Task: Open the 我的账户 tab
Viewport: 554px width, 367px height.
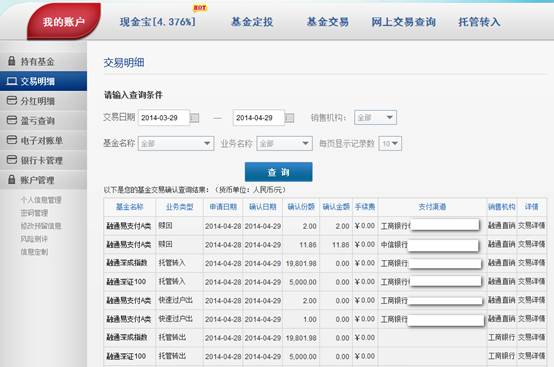Action: tap(64, 22)
